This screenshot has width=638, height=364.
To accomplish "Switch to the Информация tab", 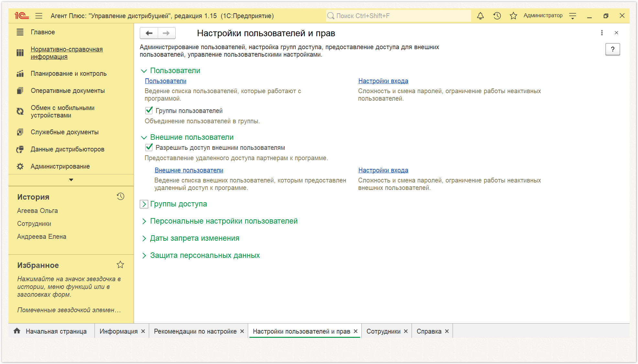I will [x=118, y=331].
